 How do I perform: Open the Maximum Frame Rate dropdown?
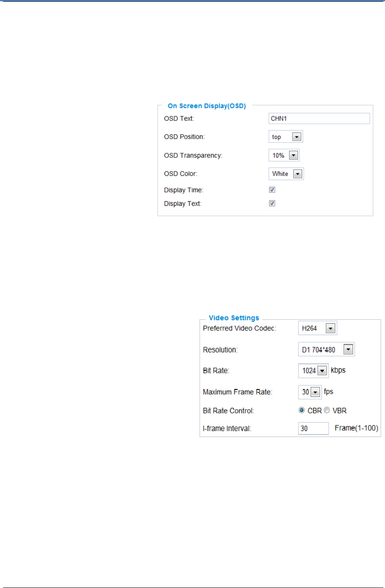tap(310, 392)
